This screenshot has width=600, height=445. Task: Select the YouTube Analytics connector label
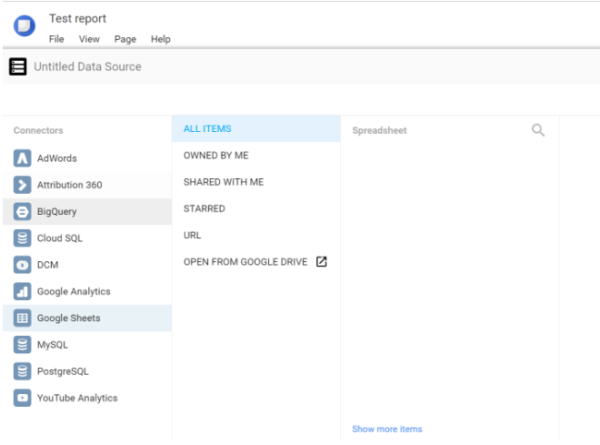pos(77,398)
